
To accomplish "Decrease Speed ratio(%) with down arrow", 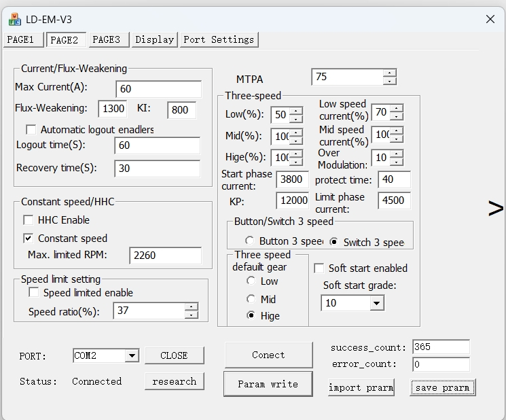I will pos(192,315).
